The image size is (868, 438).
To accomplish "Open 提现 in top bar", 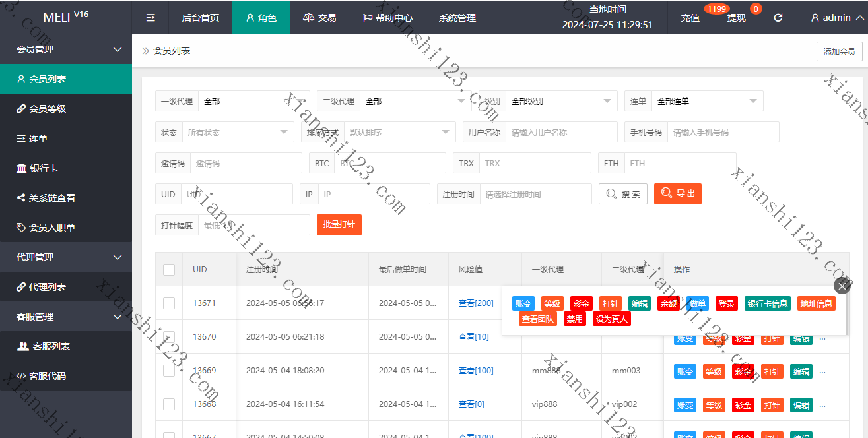I will click(737, 18).
